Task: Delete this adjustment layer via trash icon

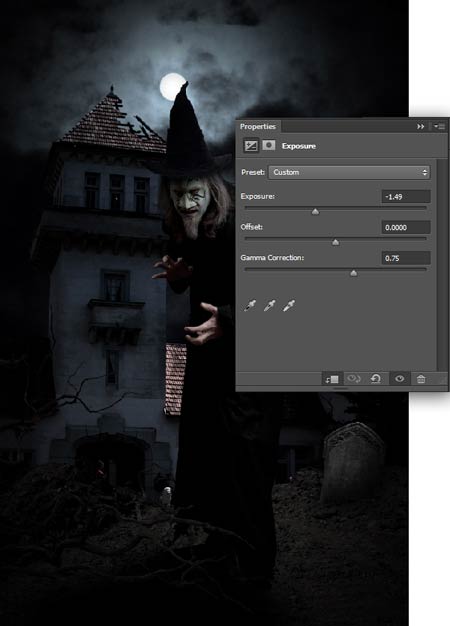Action: [421, 378]
